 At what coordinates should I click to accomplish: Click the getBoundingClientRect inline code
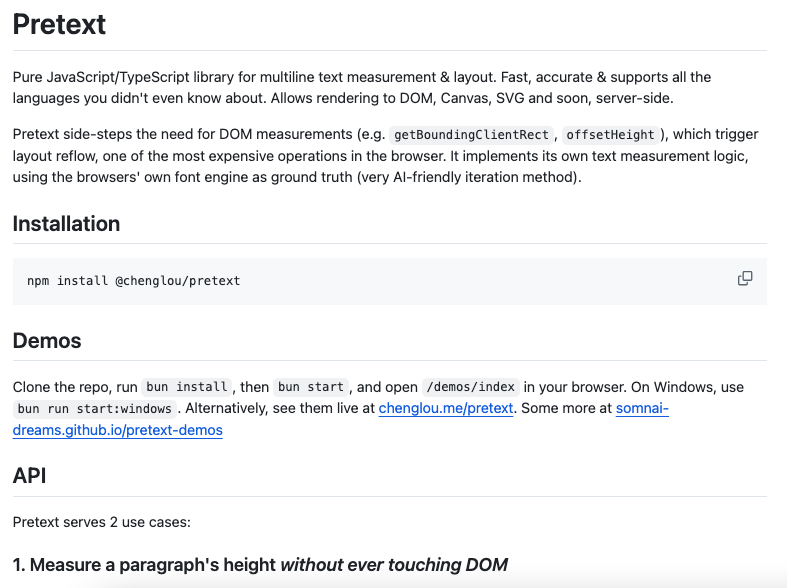[x=471, y=135]
